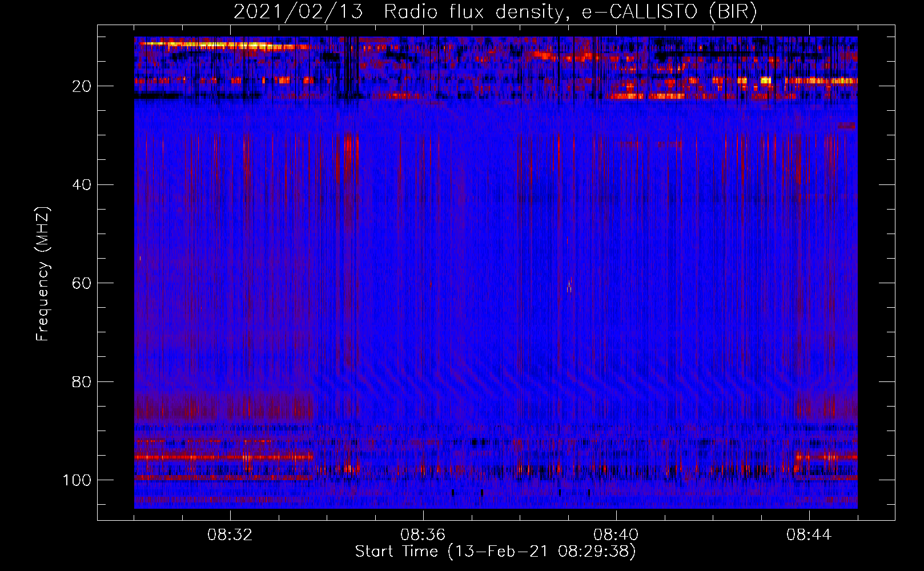This screenshot has height=571, width=924.
Task: Click the 08:44 time tick label
Action: click(809, 535)
